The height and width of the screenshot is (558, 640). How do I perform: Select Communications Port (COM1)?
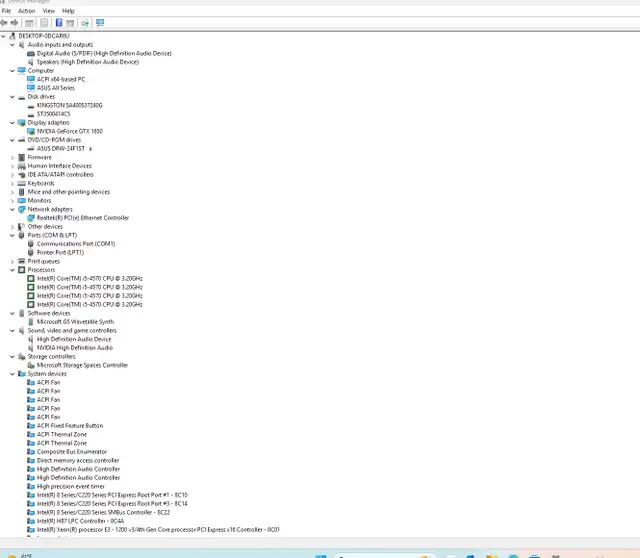pos(76,244)
